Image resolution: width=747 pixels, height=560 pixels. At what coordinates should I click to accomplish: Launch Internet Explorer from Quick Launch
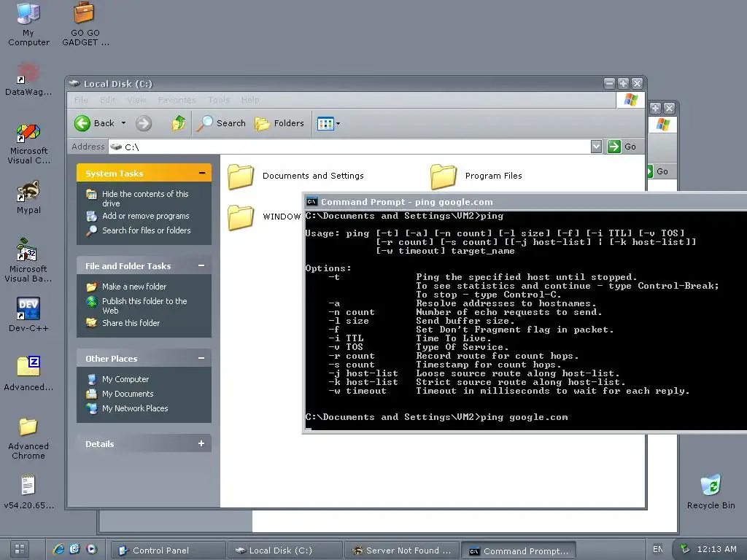pos(58,549)
